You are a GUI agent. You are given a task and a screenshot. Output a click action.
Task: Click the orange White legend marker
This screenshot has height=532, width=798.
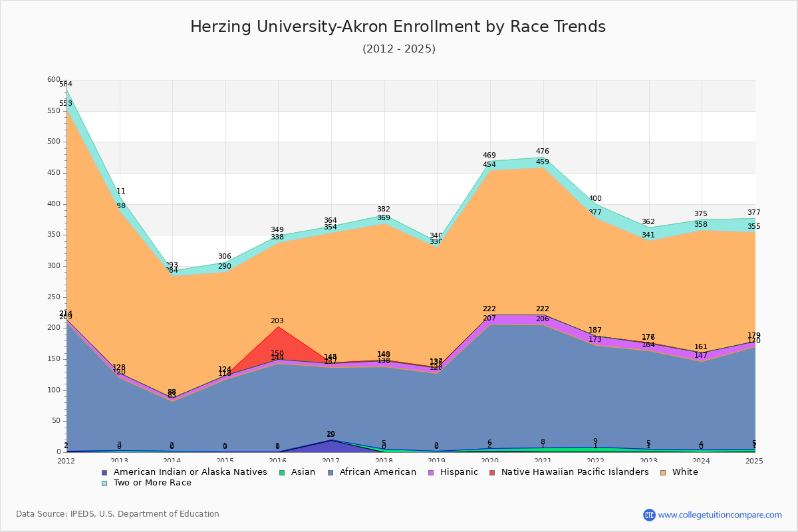coord(663,472)
